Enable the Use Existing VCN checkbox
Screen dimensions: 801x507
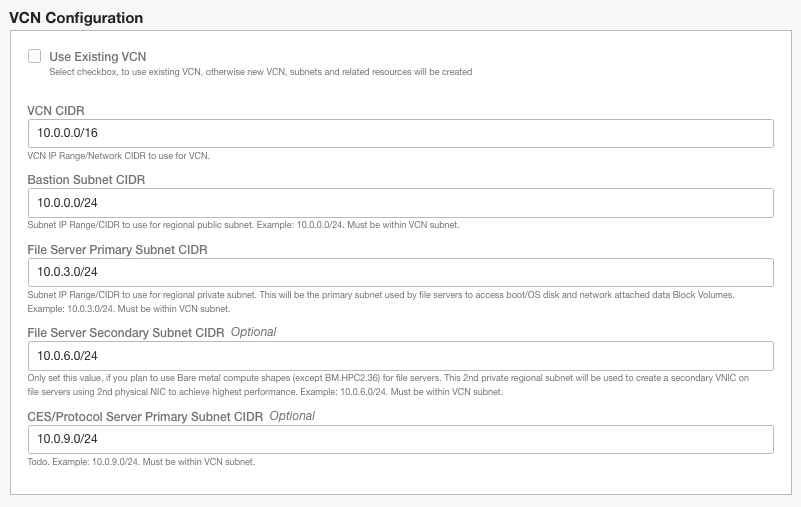pos(35,57)
